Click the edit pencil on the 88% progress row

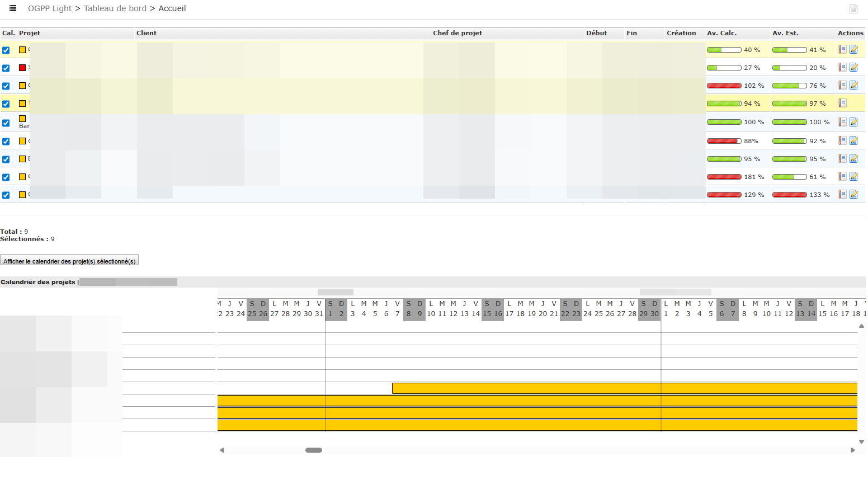point(853,141)
